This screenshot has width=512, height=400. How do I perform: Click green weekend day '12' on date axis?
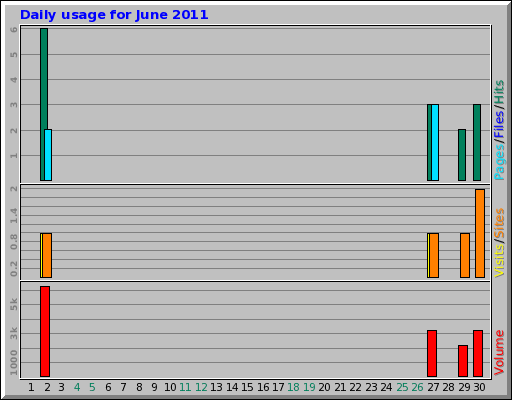[201, 387]
